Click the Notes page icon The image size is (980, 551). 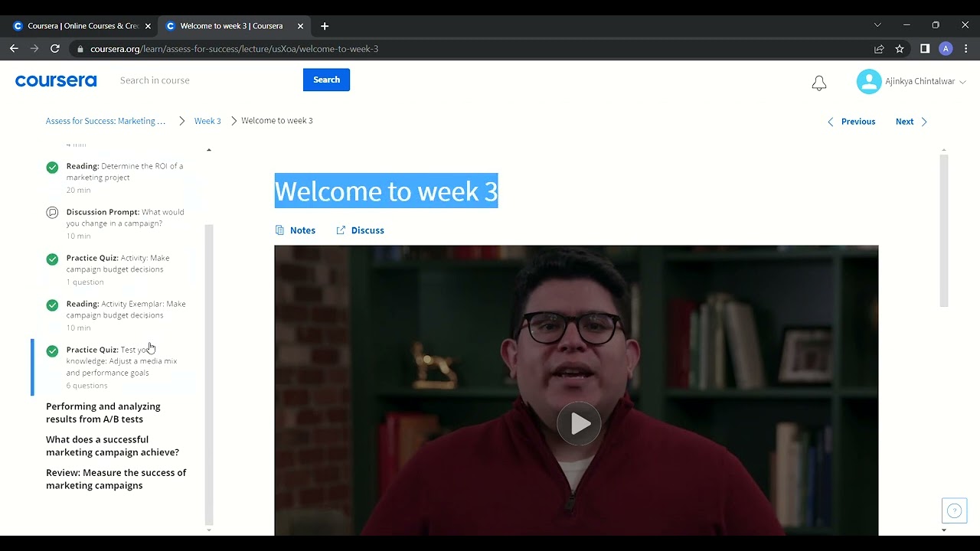[279, 230]
